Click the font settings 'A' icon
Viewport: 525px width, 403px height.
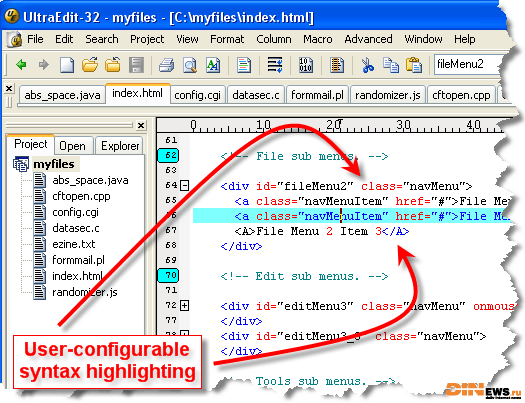[x=213, y=65]
